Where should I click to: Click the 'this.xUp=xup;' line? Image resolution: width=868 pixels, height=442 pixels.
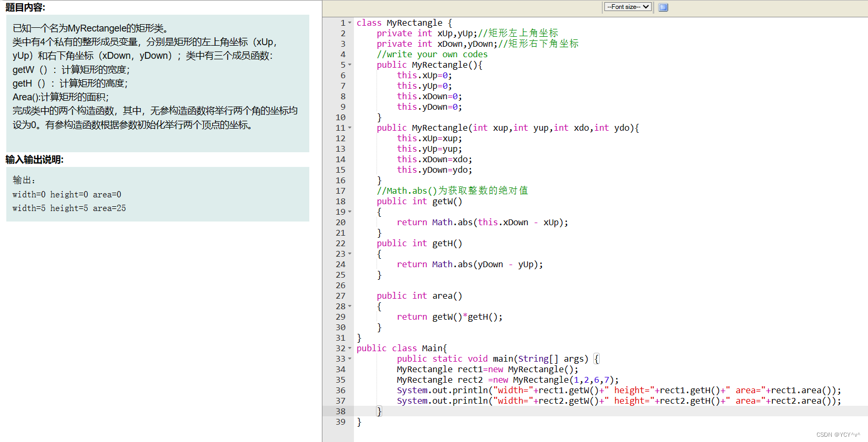pyautogui.click(x=430, y=138)
